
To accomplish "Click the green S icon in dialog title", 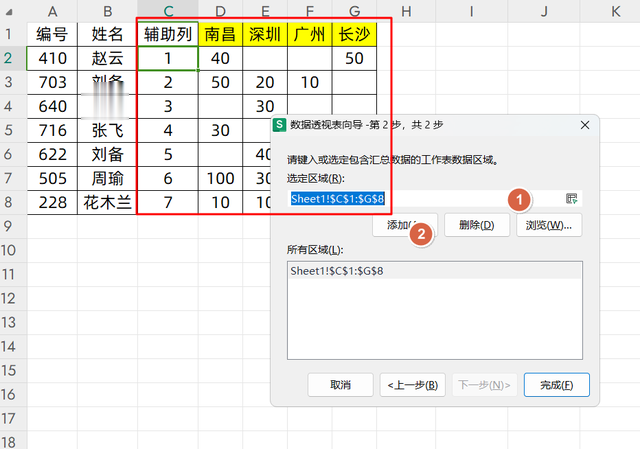I will click(x=279, y=124).
